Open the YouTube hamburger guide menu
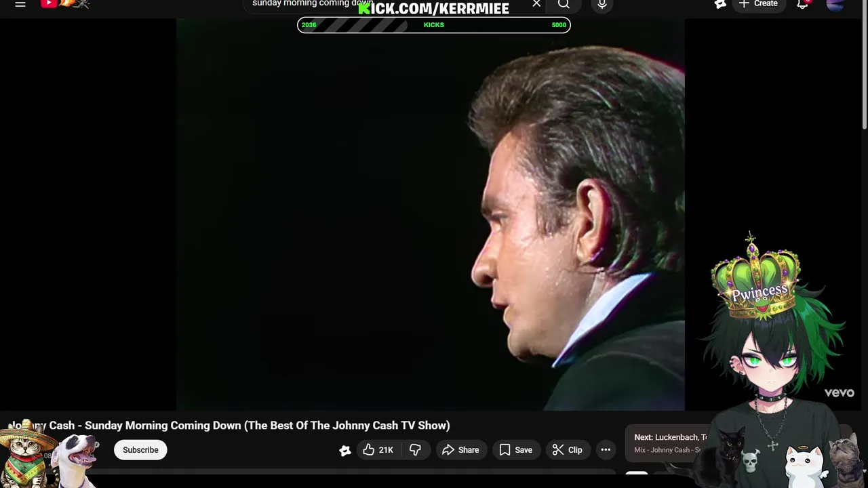 pyautogui.click(x=20, y=4)
